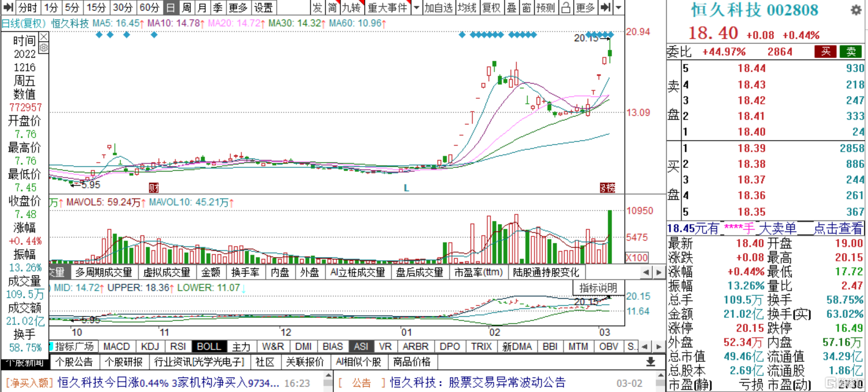Screen dimensions: 868x392
Task: Click the 叠 overlay button
Action: (512, 7)
